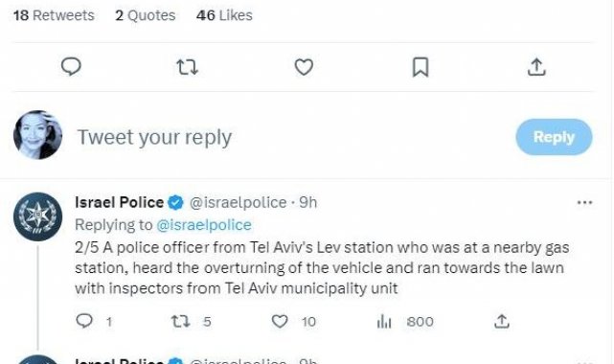
Task: Reply to the 2/5 Israel Police tweet
Action: (x=84, y=321)
